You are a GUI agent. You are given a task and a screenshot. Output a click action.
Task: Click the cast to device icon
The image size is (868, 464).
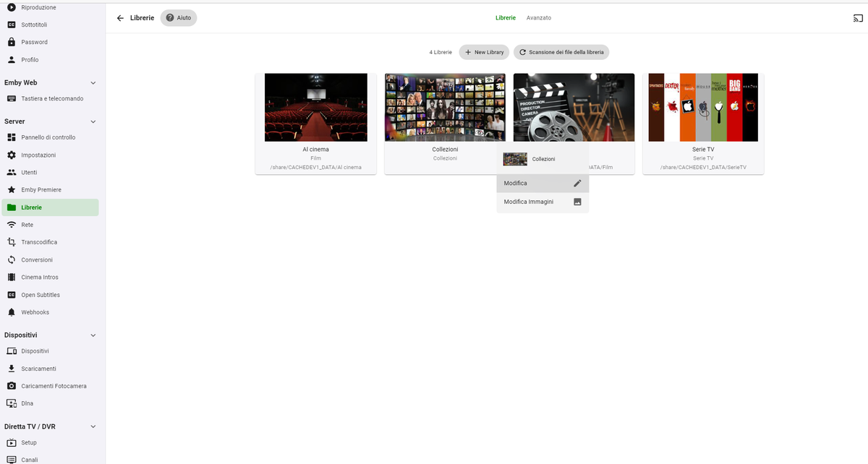pyautogui.click(x=859, y=18)
